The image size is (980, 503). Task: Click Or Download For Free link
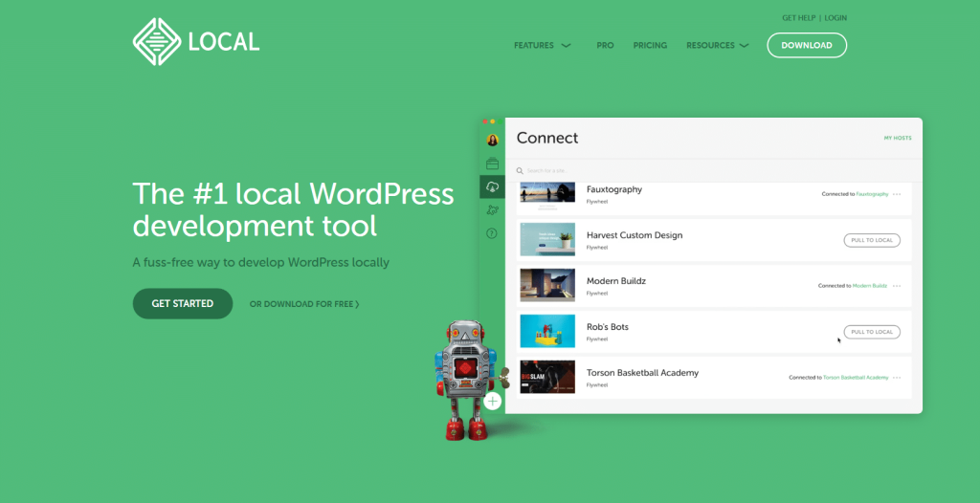coord(304,304)
